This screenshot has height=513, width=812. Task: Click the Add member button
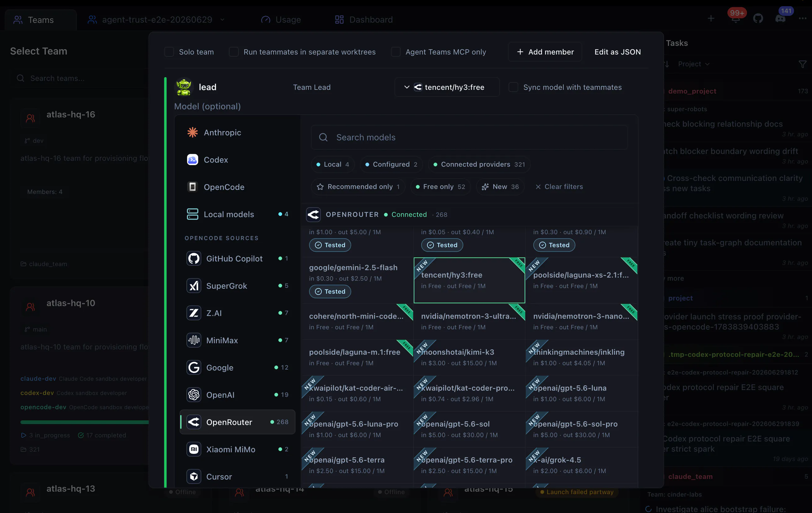tap(545, 52)
